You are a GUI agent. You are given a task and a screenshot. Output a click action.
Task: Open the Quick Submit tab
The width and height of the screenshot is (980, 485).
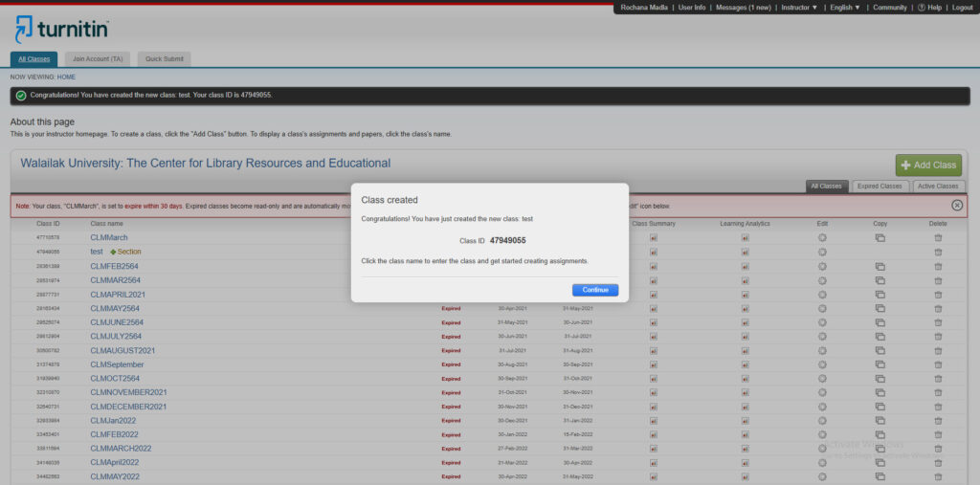point(165,59)
